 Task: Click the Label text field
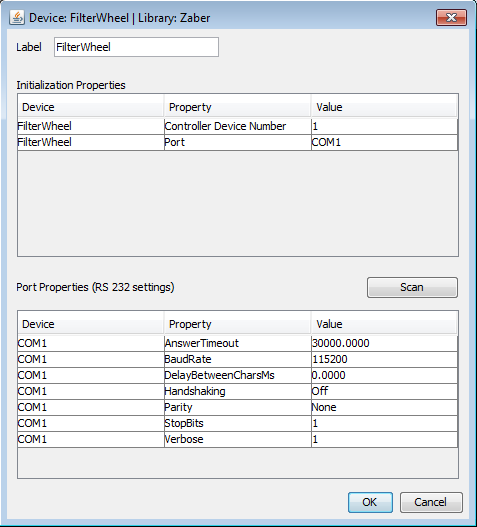click(x=136, y=47)
